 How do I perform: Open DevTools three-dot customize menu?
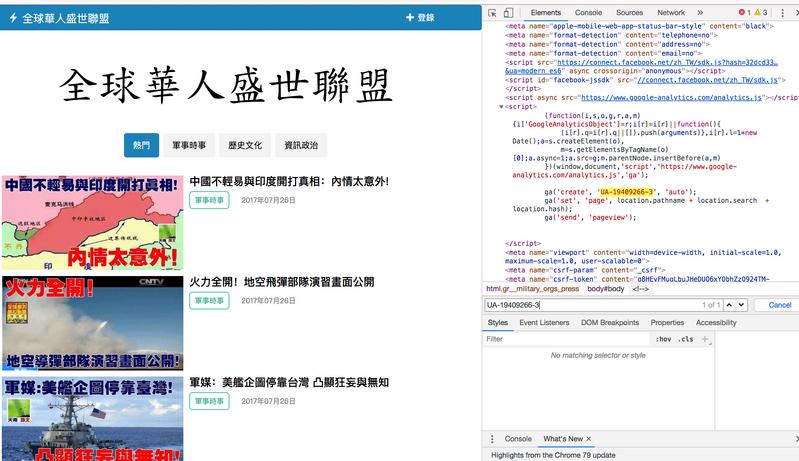tap(782, 13)
